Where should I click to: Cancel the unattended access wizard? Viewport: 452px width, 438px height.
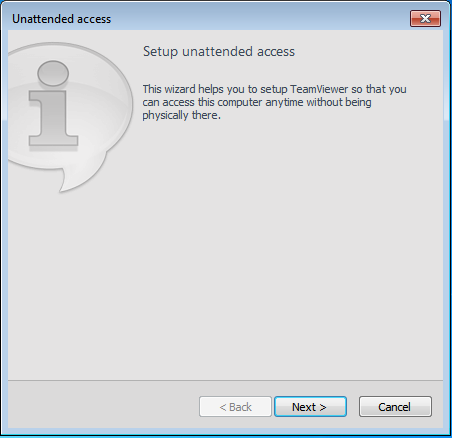point(395,406)
